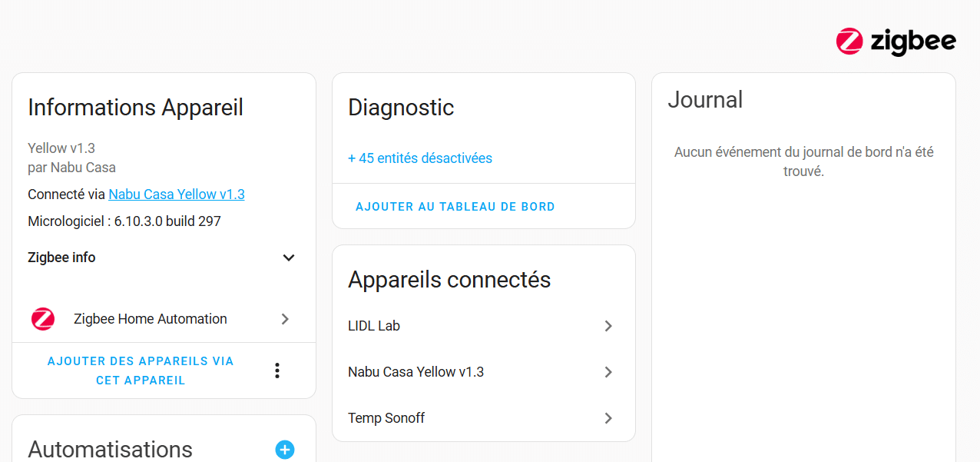This screenshot has height=462, width=980.
Task: Click the arrow next to Nabu Casa Yellow v1.3 device
Action: [608, 372]
